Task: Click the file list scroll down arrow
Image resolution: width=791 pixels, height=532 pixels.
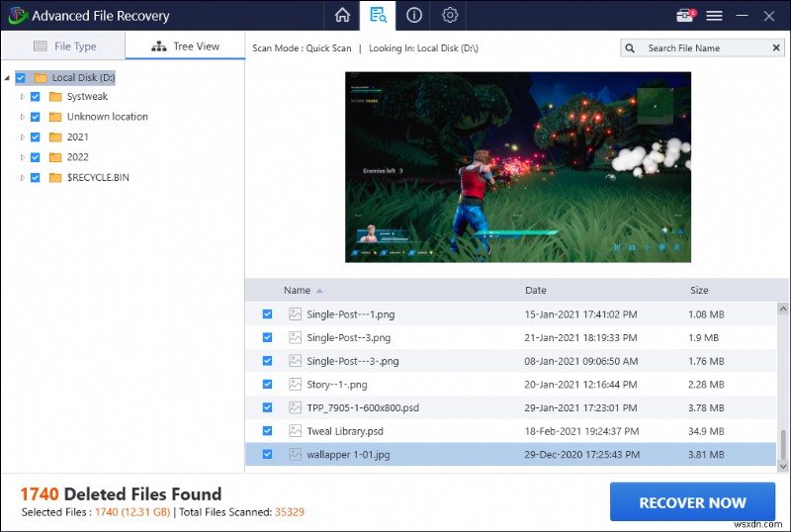Action: tap(783, 467)
